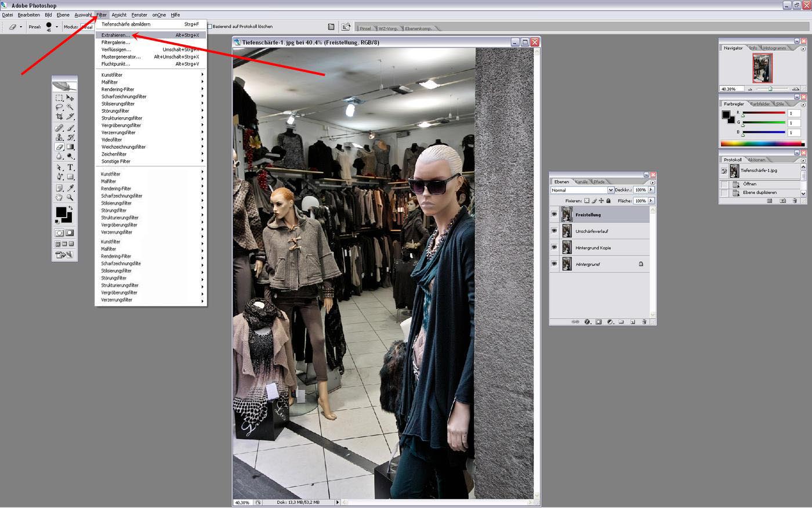Switch to Quick Mask mode

pyautogui.click(x=69, y=232)
